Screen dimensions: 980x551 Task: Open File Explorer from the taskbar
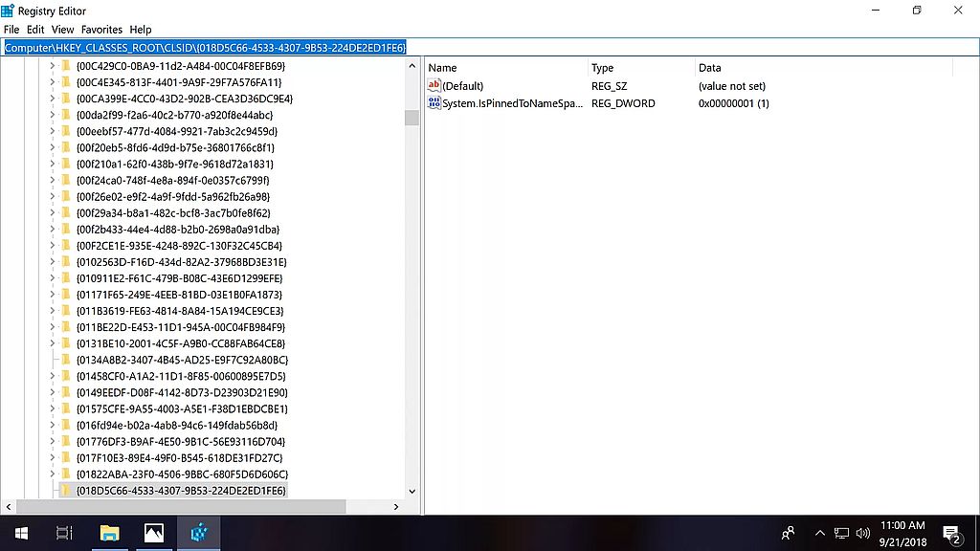coord(109,533)
